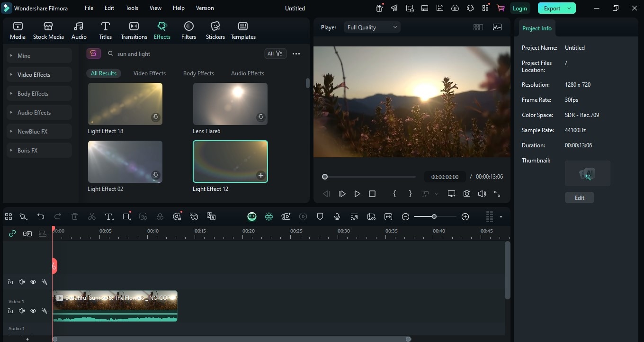Viewport: 644px width, 342px height.
Task: Open the more options ellipsis in effects
Action: point(296,54)
